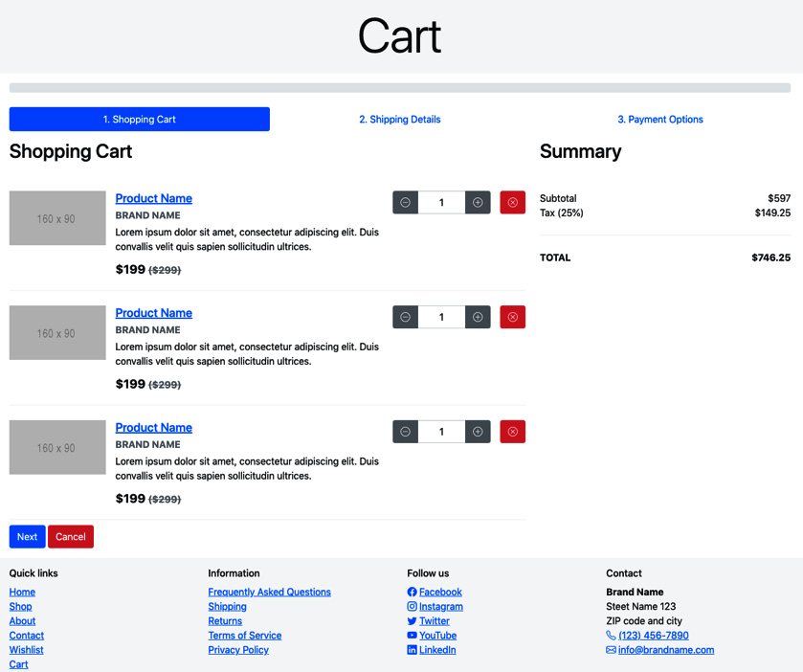This screenshot has height=672, width=803.
Task: Open Frequently Asked Questions
Action: coord(269,592)
